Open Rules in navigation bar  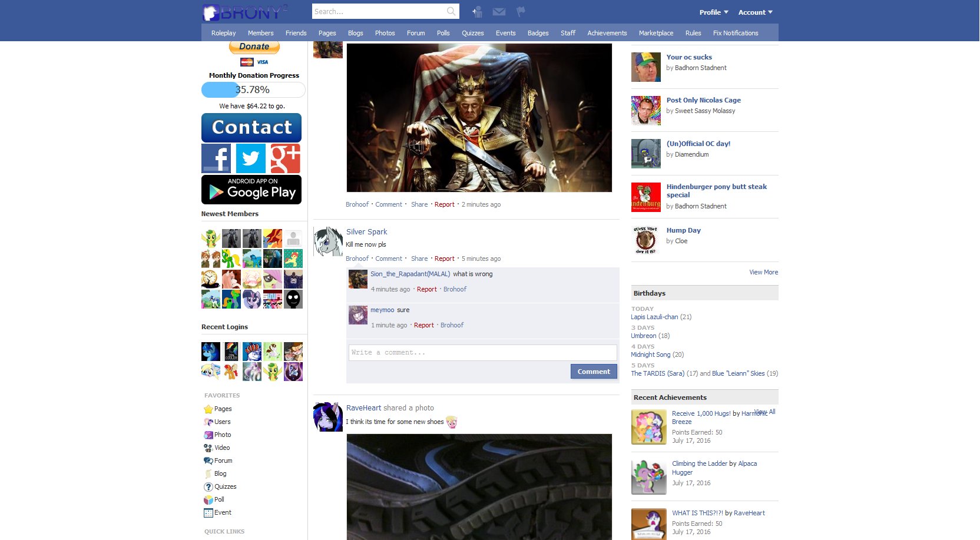tap(693, 33)
